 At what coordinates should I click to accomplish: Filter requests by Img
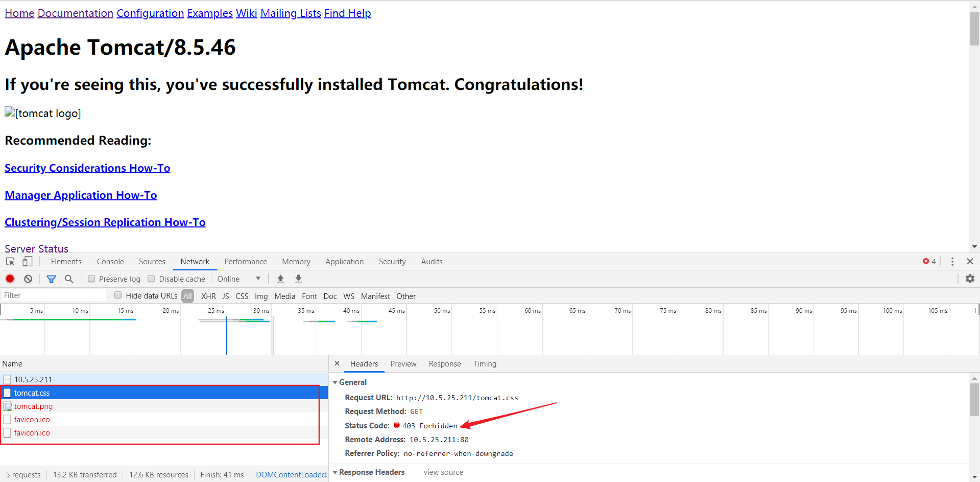pos(261,296)
